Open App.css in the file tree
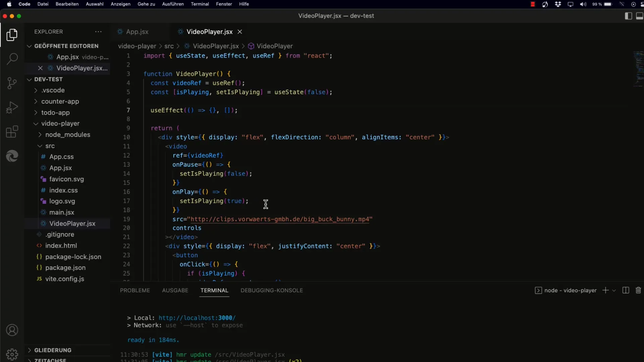Screen dimensions: 644x362 coord(61,157)
